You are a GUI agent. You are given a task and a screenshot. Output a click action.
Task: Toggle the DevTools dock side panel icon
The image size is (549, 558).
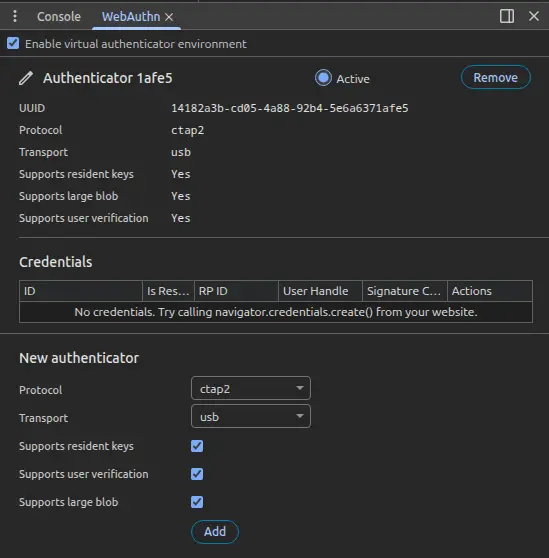click(x=507, y=16)
